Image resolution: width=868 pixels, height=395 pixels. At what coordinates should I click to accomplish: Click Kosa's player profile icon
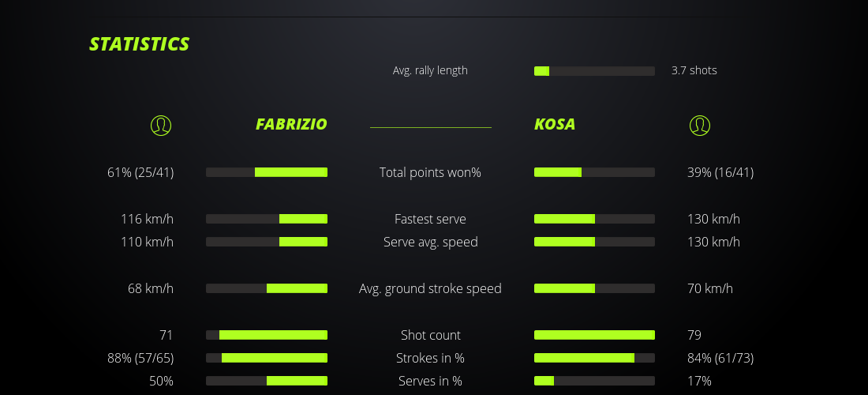coord(700,125)
